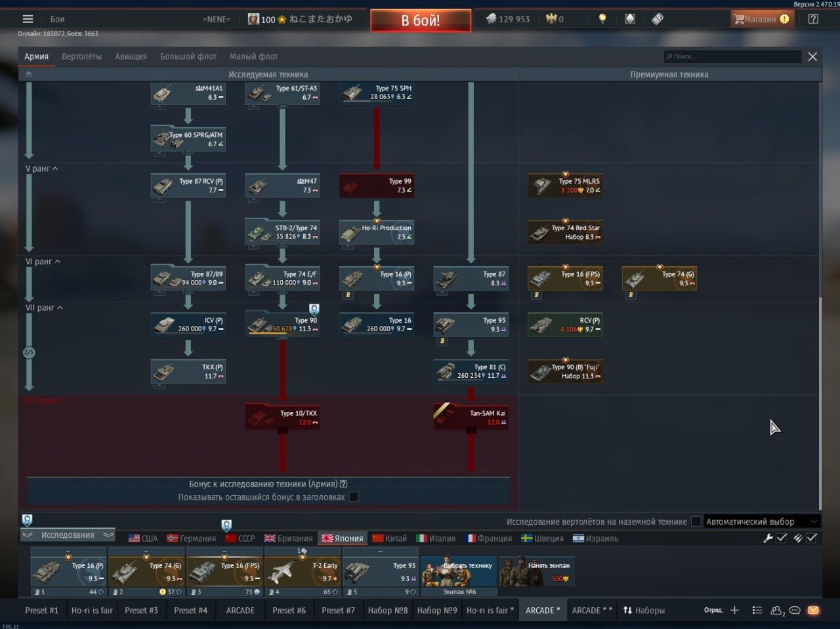Collapse the VI ранг section
The height and width of the screenshot is (629, 840).
(x=43, y=261)
